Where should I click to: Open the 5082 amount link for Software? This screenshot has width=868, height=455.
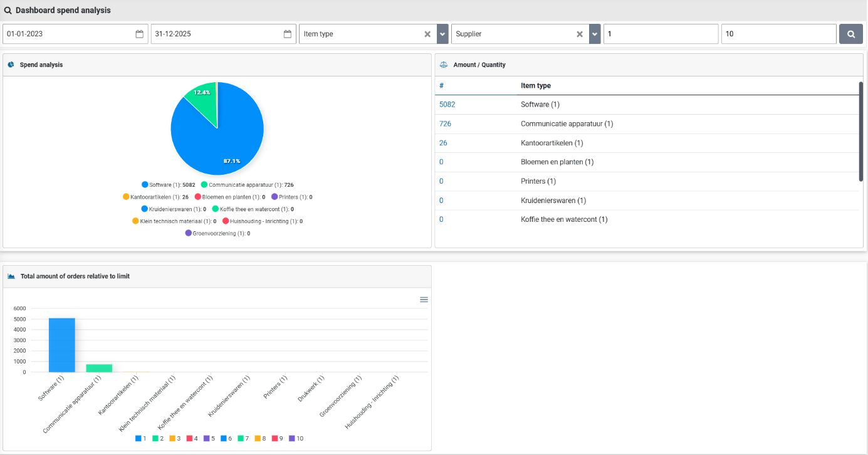[x=447, y=105]
